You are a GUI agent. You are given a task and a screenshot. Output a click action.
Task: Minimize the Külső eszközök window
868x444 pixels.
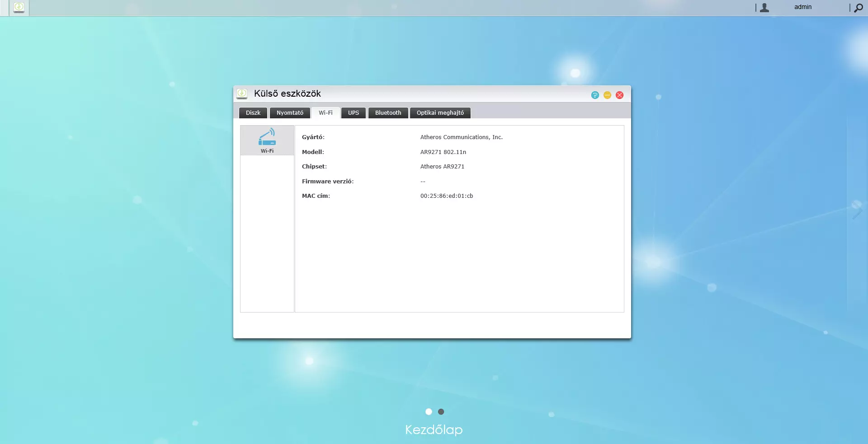pyautogui.click(x=607, y=95)
